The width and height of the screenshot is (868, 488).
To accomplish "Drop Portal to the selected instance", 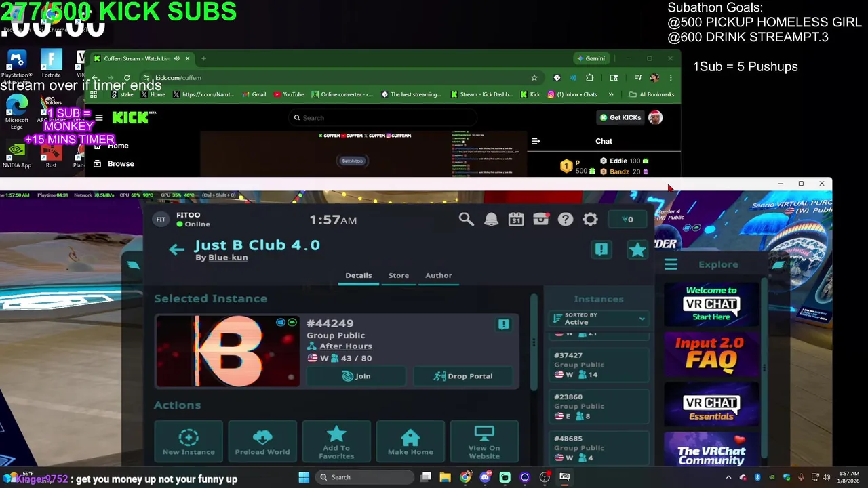I will [x=463, y=376].
